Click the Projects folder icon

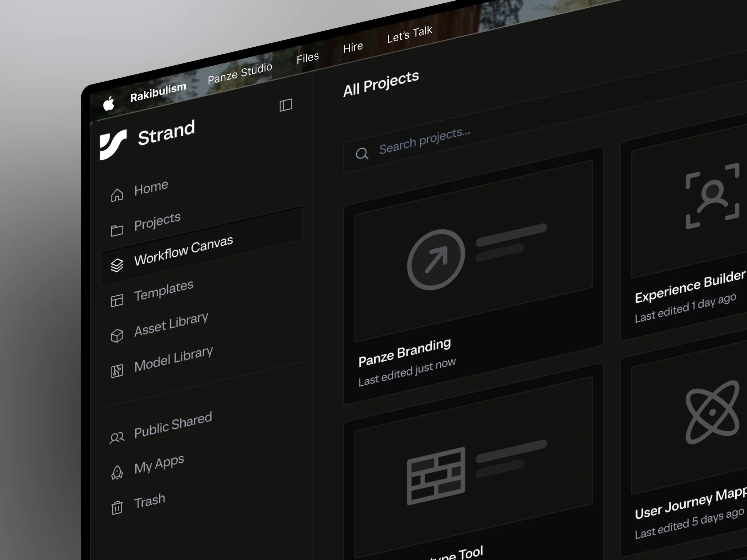[x=117, y=230]
